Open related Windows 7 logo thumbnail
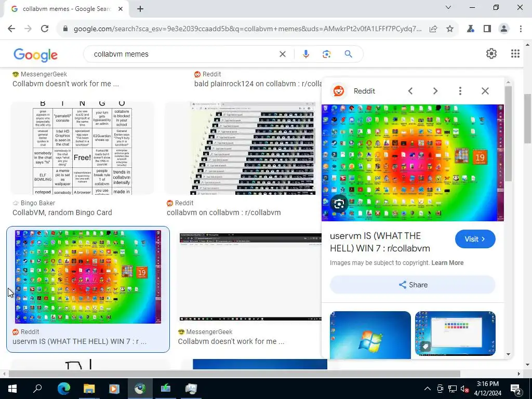This screenshot has width=532, height=399. (x=370, y=334)
